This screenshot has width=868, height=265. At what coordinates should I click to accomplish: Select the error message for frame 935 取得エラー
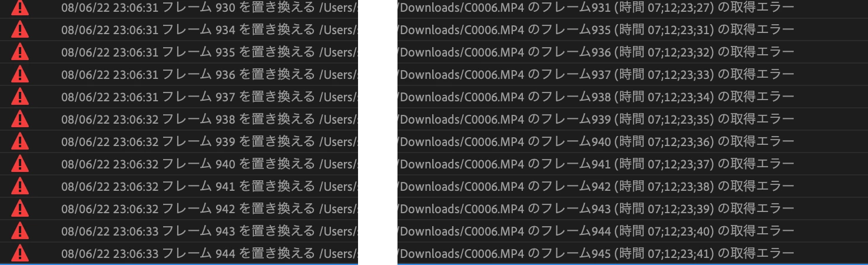(596, 30)
